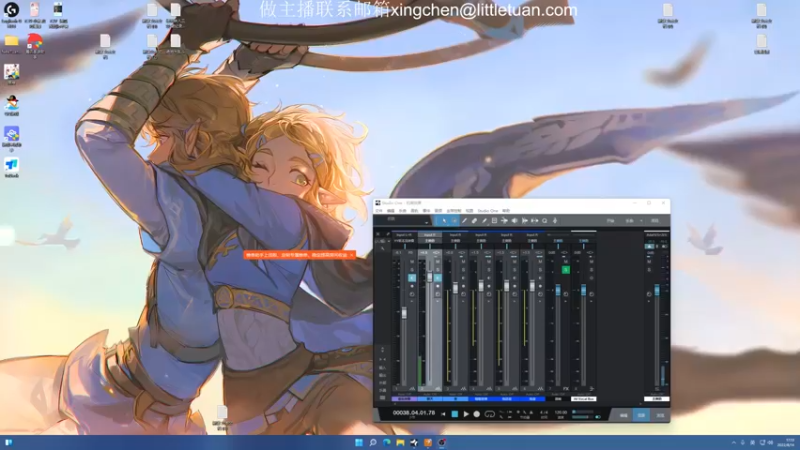Switch to the 混音 tab at bottom right
The image size is (800, 450).
tap(641, 415)
